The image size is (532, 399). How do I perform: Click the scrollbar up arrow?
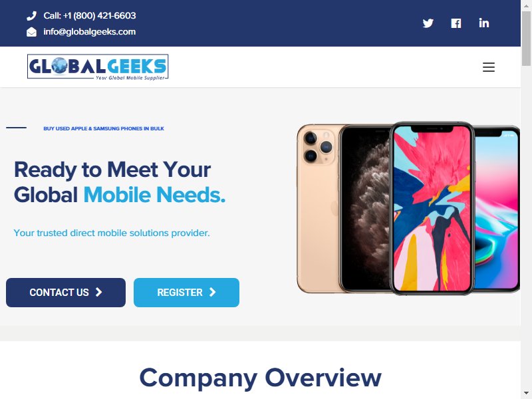point(526,5)
